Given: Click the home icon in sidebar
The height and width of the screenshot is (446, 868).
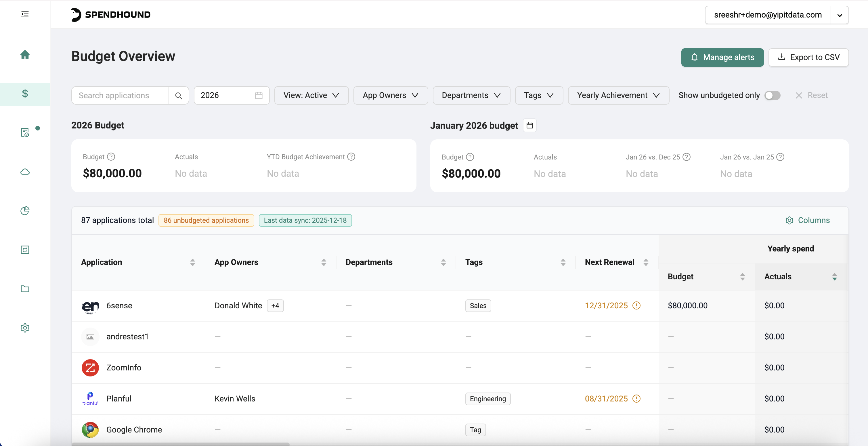Looking at the screenshot, I should (x=25, y=55).
